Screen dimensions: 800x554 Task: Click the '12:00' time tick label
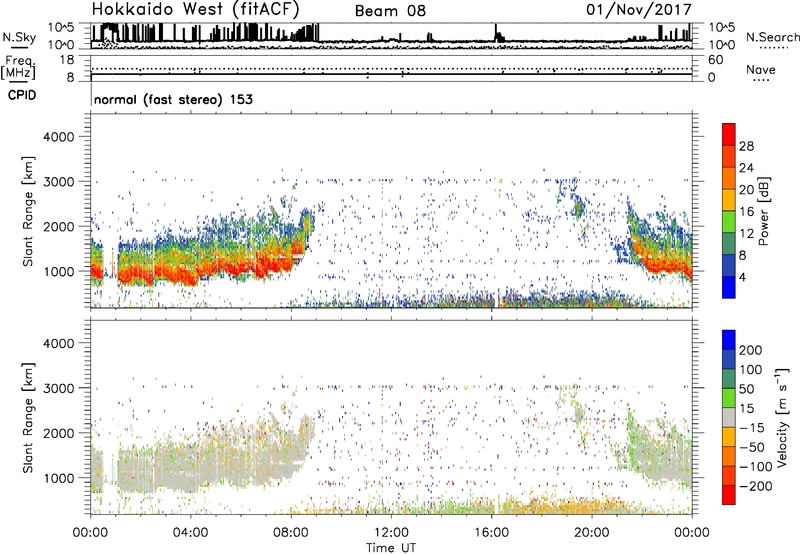(391, 533)
